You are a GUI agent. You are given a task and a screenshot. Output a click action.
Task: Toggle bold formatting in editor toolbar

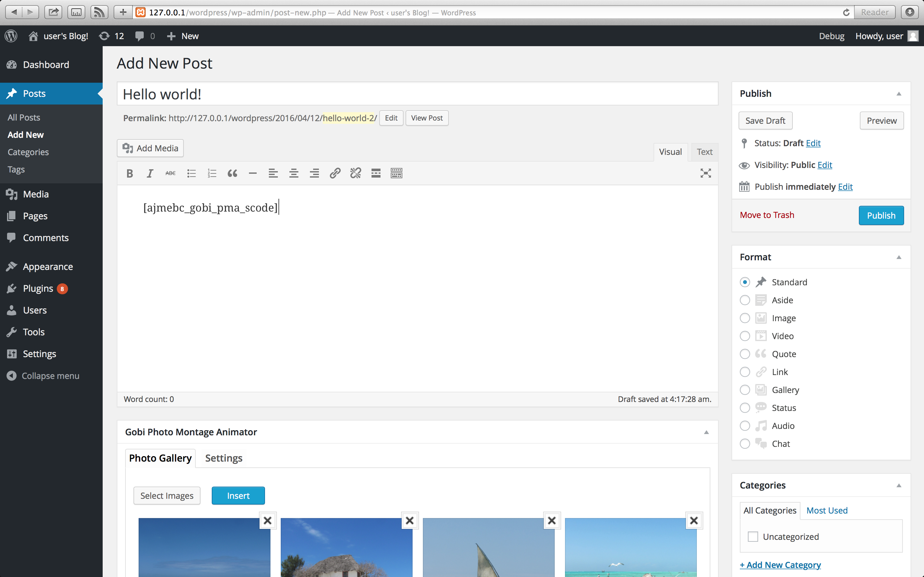click(129, 174)
